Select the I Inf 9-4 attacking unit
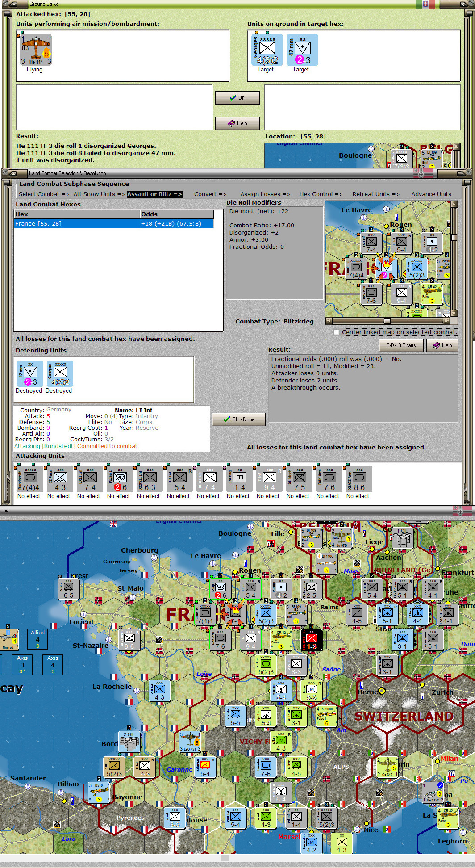 269,479
